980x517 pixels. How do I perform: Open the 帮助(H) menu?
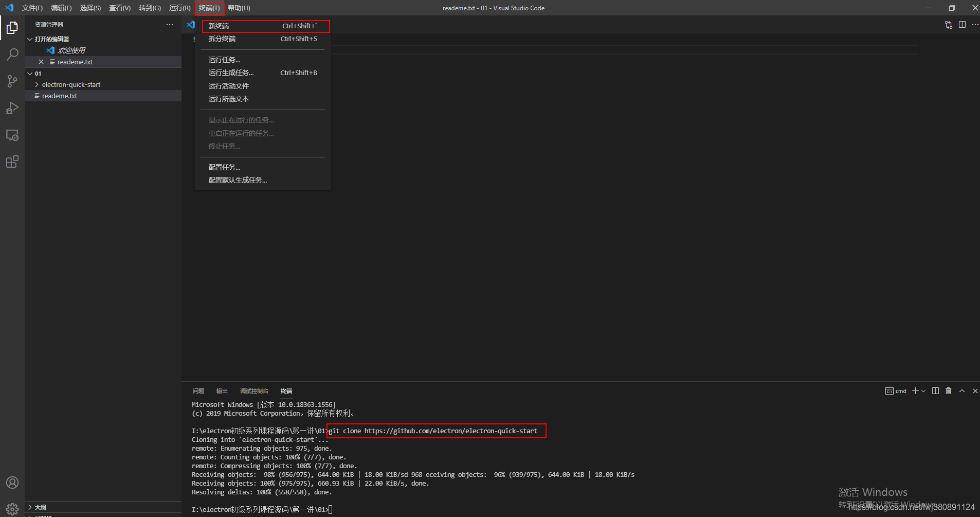tap(239, 8)
